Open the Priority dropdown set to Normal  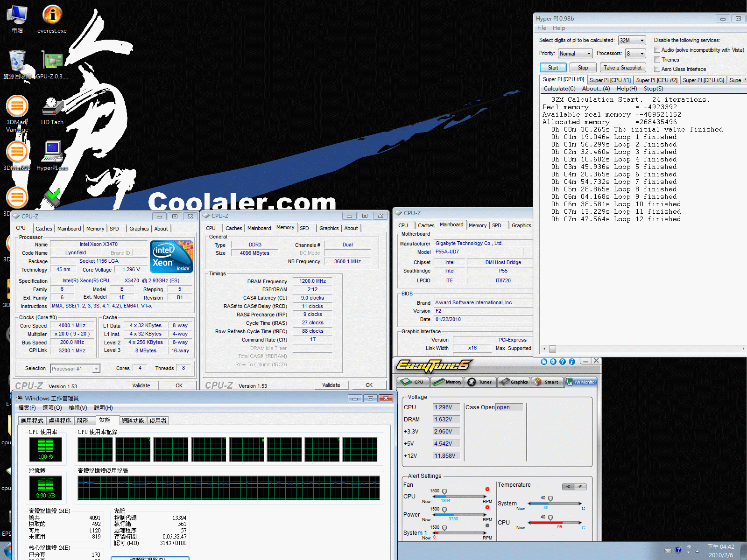click(575, 54)
